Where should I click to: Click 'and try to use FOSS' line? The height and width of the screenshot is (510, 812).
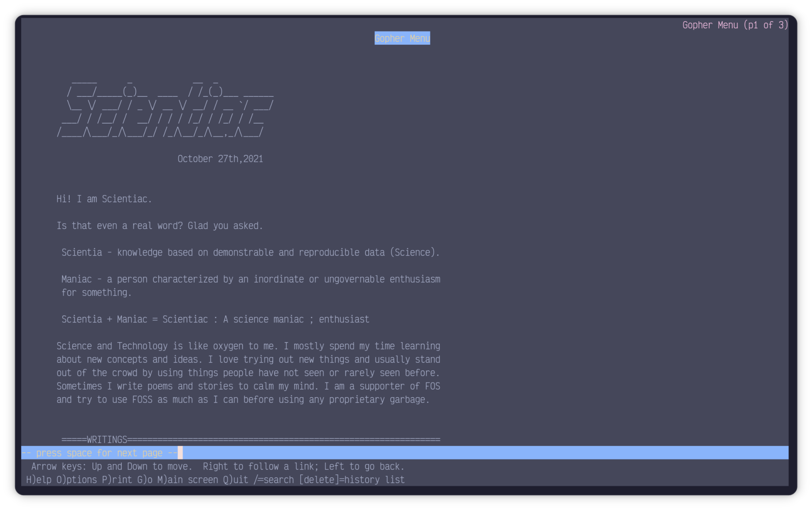click(x=243, y=399)
